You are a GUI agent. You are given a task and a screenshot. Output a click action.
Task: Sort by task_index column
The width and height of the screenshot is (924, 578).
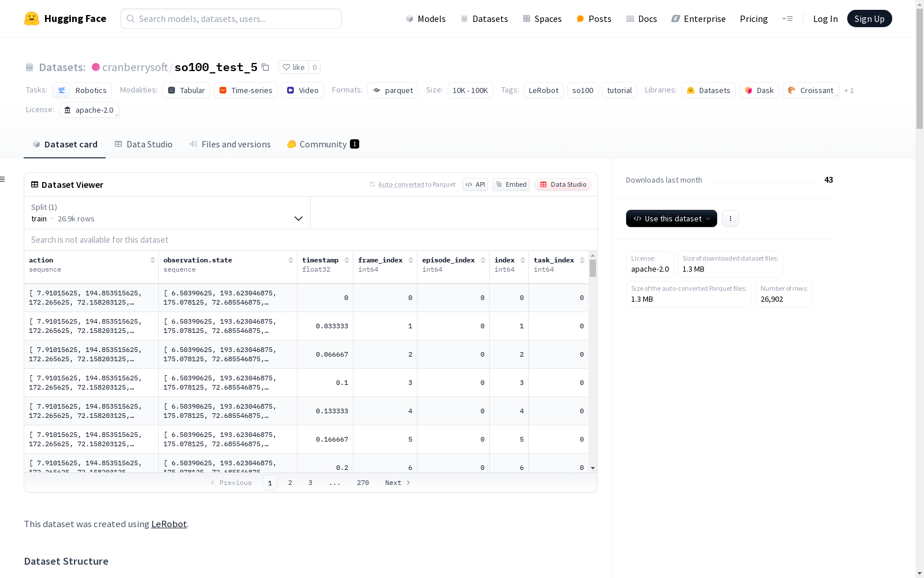(x=582, y=260)
